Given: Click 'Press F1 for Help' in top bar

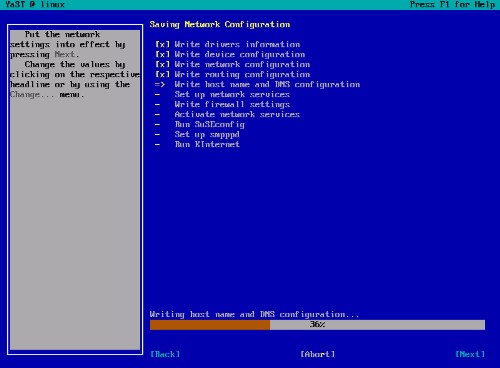Looking at the screenshot, I should (452, 4).
